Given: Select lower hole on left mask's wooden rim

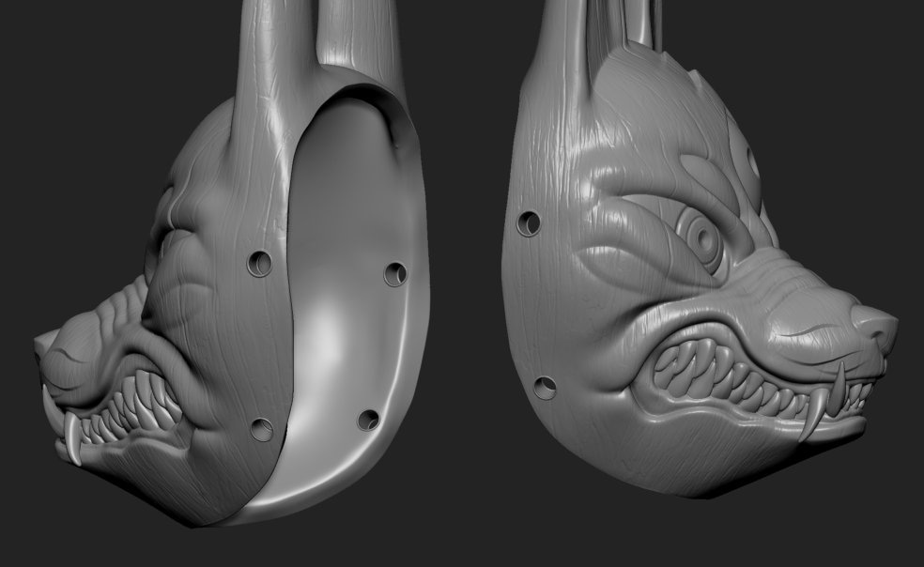Looking at the screenshot, I should pyautogui.click(x=262, y=430).
